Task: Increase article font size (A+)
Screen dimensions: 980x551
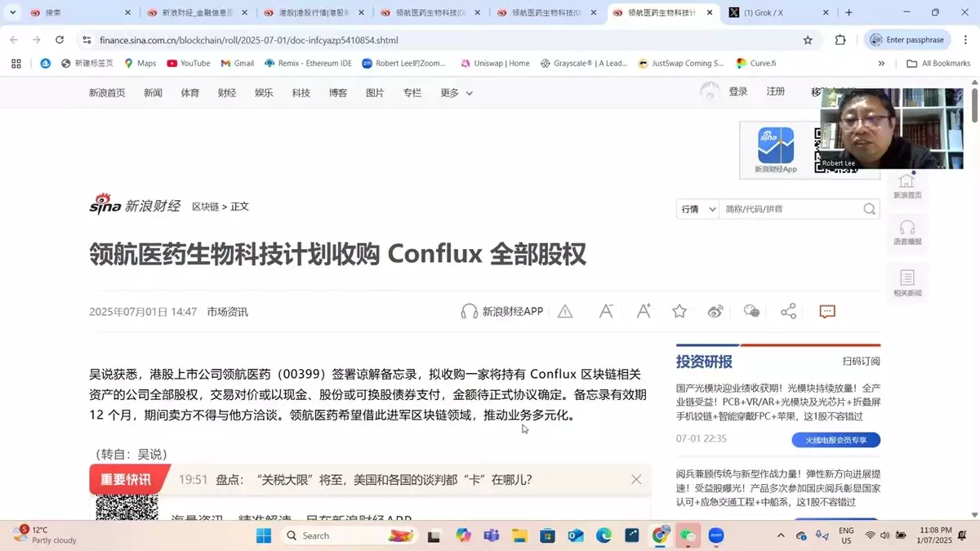Action: 644,311
